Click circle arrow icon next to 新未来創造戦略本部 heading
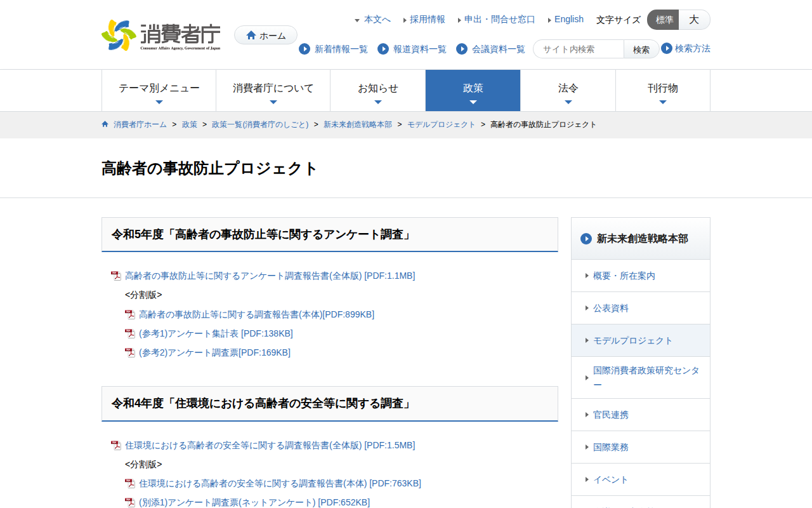Image resolution: width=812 pixels, height=508 pixels. coord(586,239)
